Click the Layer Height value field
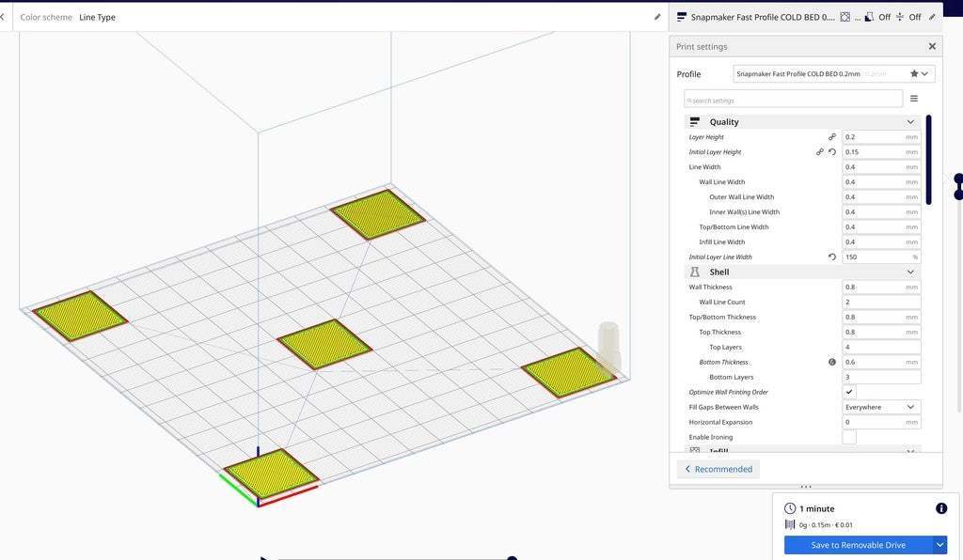This screenshot has width=963, height=560. coord(881,137)
